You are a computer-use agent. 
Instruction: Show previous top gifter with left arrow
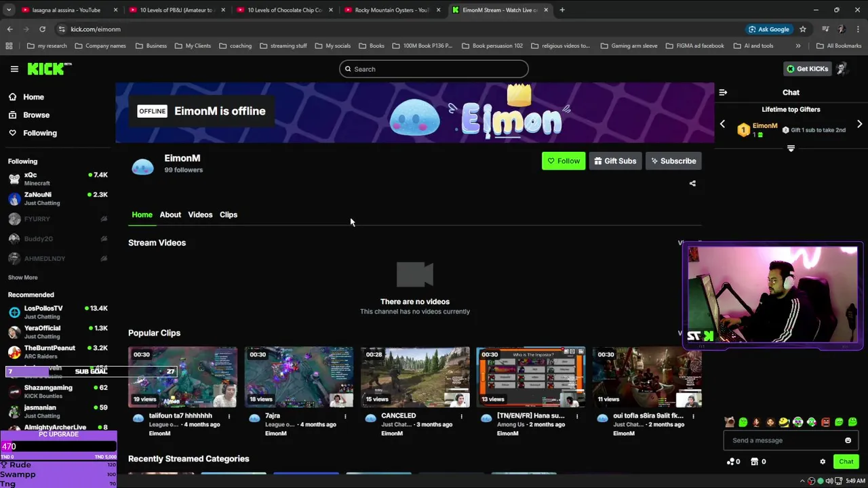point(722,124)
